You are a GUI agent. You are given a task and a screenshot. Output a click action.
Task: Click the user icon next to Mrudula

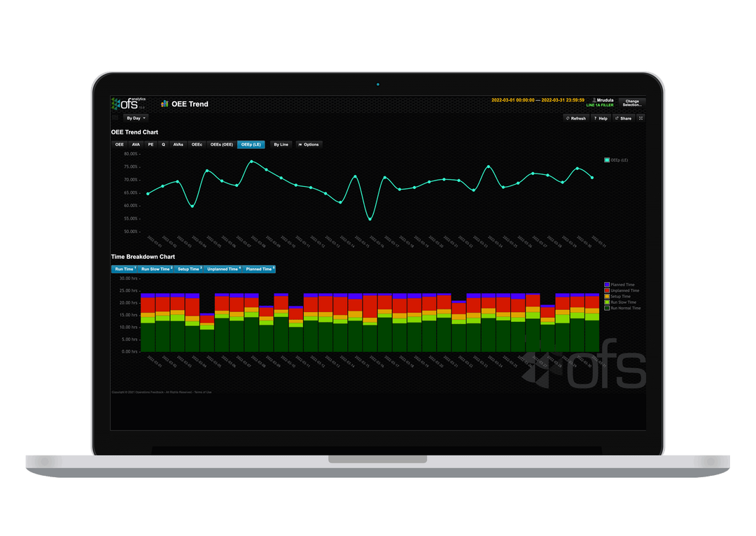594,100
